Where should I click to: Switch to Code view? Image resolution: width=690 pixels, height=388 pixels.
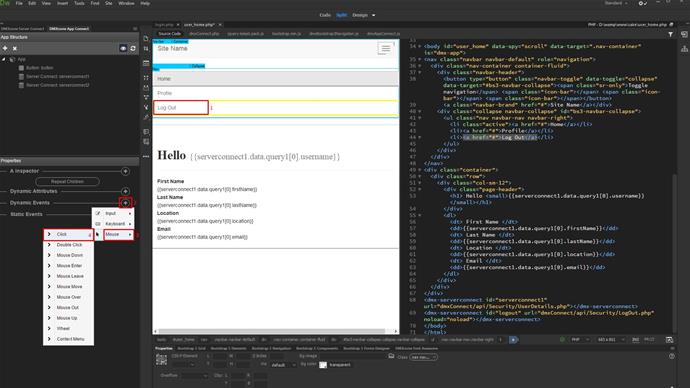[325, 15]
